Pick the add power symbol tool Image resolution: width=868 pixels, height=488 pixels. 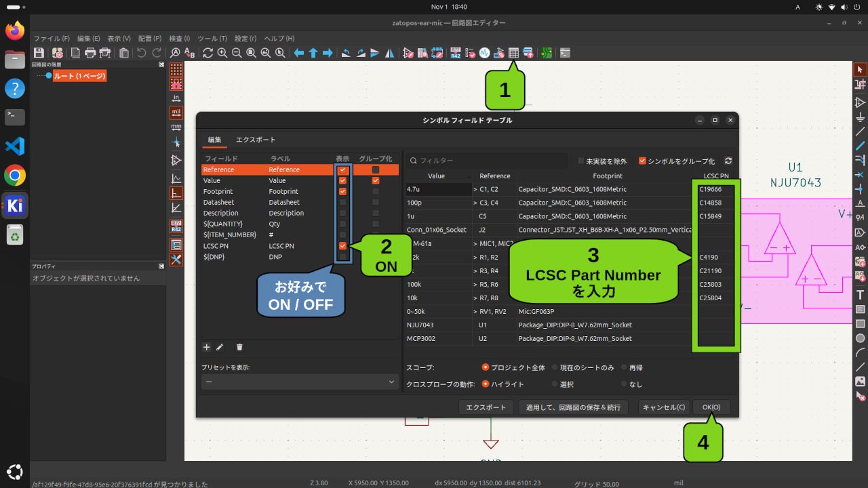click(x=860, y=117)
